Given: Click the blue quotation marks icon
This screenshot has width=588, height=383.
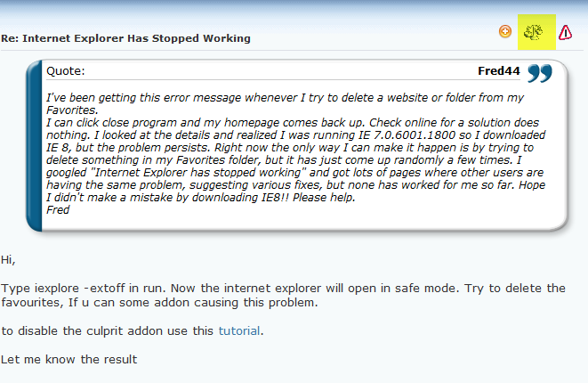Looking at the screenshot, I should [540, 73].
